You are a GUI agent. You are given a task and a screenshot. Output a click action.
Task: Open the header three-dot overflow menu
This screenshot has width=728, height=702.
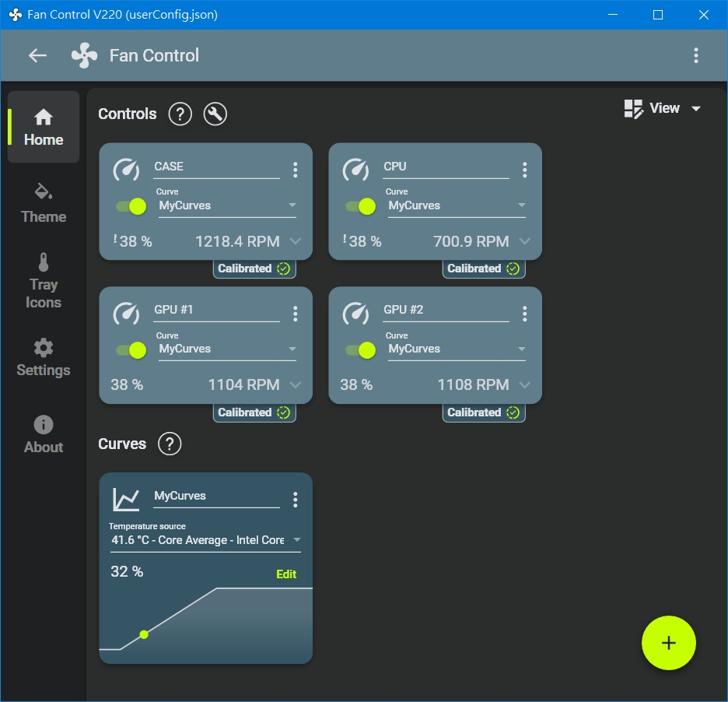(695, 55)
